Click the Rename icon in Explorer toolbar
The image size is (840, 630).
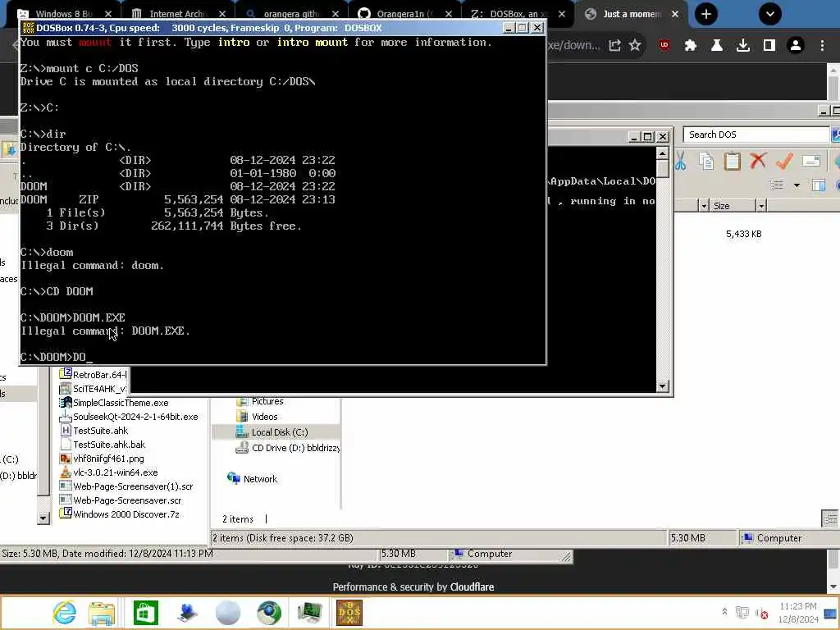[x=811, y=161]
